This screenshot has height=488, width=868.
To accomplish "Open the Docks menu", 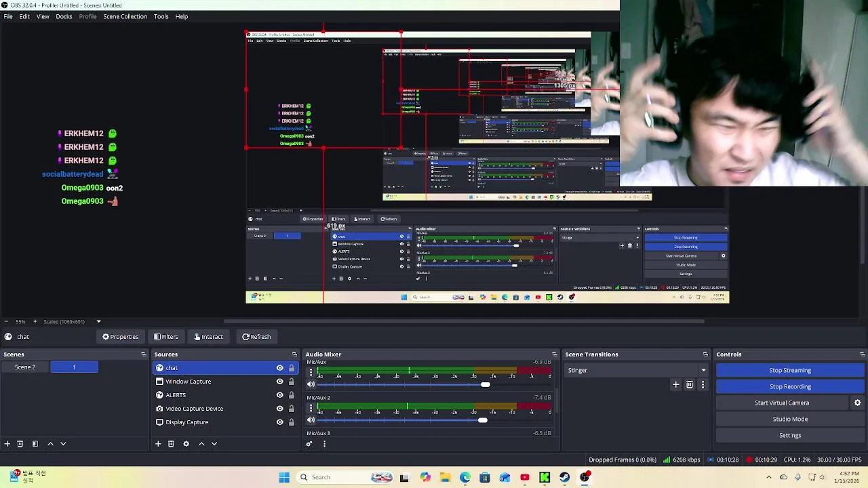I will coord(64,16).
